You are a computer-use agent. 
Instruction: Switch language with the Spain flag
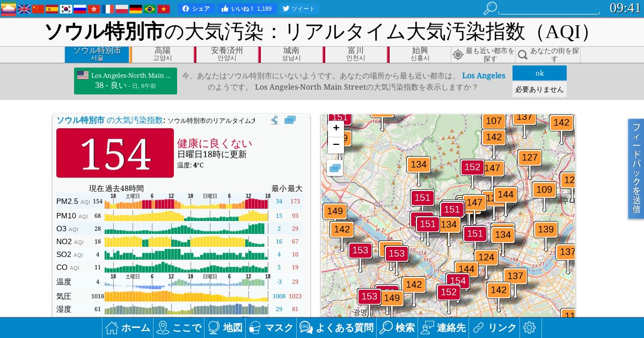[x=52, y=9]
